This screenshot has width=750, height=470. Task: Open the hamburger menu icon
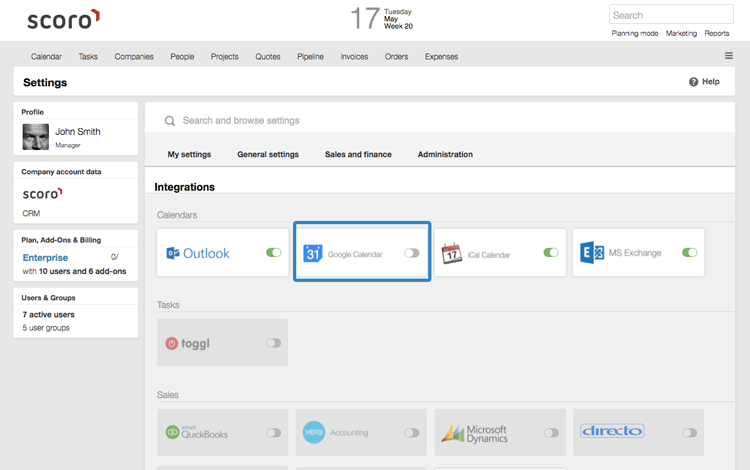(x=728, y=55)
